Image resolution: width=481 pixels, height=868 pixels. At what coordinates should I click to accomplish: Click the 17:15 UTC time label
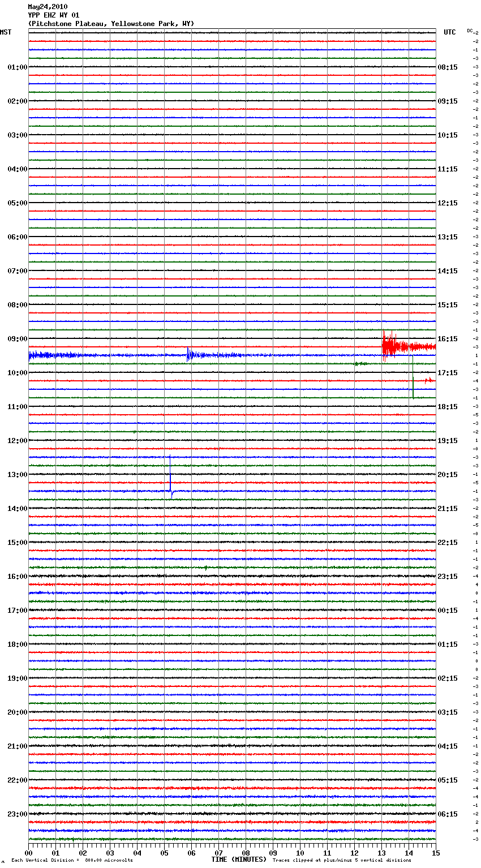(x=448, y=373)
